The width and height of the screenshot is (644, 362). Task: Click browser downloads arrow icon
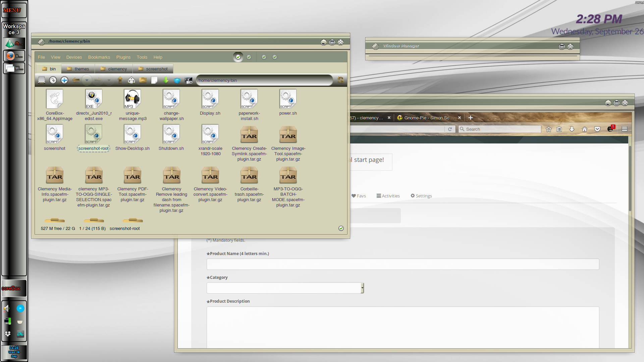click(x=572, y=129)
